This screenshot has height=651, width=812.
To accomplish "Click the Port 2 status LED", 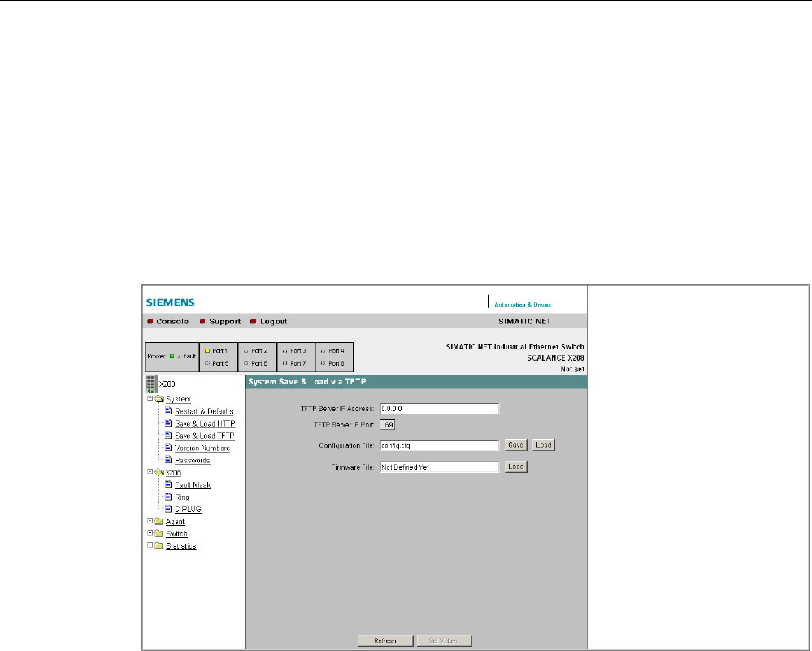I will tap(246, 350).
